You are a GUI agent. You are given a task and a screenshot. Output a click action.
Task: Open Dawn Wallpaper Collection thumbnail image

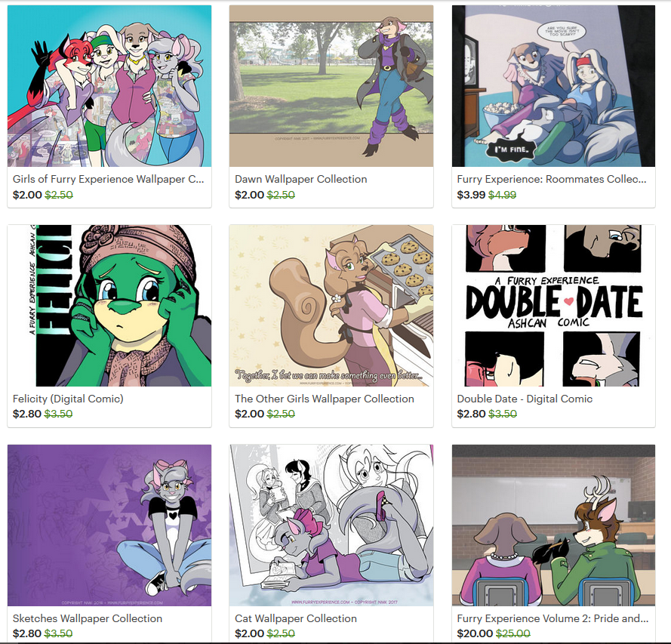[331, 86]
